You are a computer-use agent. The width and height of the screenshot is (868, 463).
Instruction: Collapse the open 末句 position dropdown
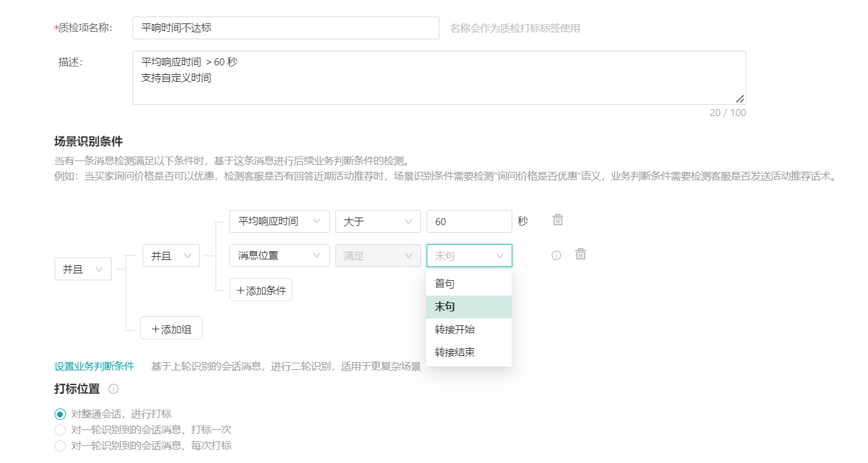(469, 256)
